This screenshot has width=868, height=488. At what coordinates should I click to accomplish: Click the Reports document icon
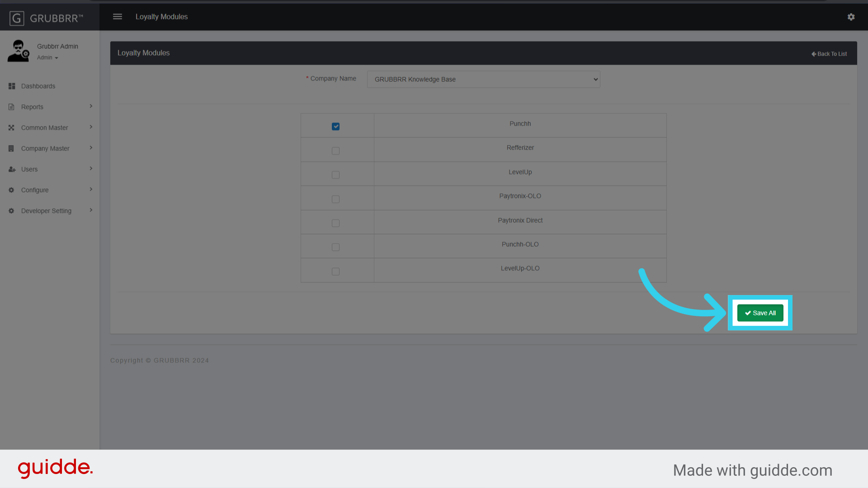[11, 107]
